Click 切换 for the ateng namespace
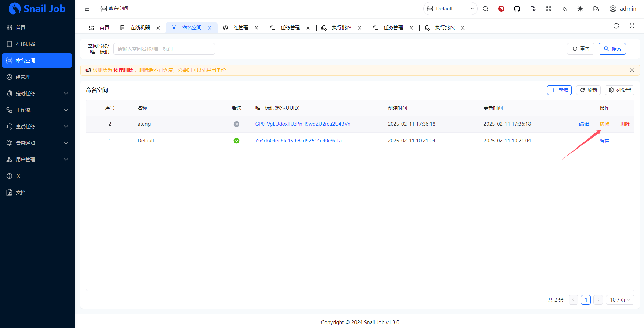Screen dimensions: 644x328 (604, 124)
